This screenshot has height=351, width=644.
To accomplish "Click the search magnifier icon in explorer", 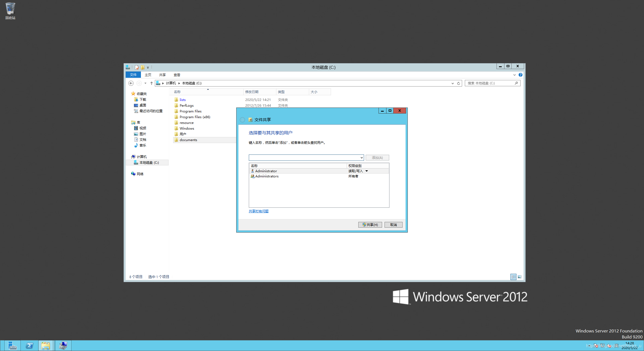I will pyautogui.click(x=516, y=83).
